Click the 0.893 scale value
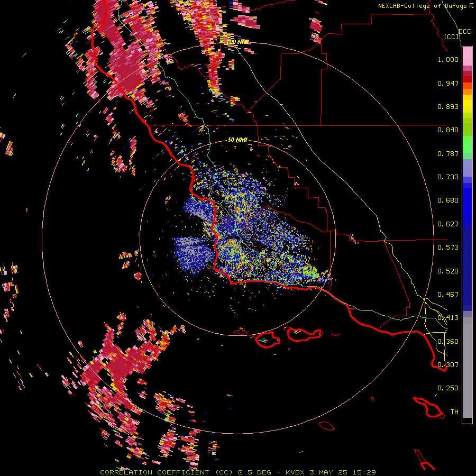The width and height of the screenshot is (476, 476). click(448, 106)
